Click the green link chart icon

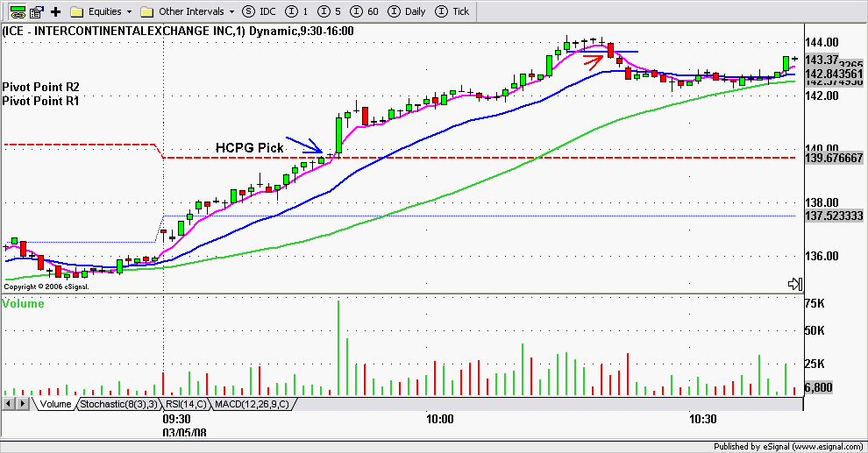pos(18,11)
